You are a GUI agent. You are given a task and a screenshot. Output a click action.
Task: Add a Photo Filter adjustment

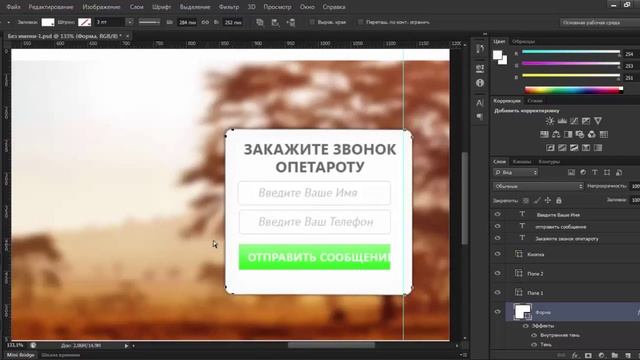click(x=580, y=134)
